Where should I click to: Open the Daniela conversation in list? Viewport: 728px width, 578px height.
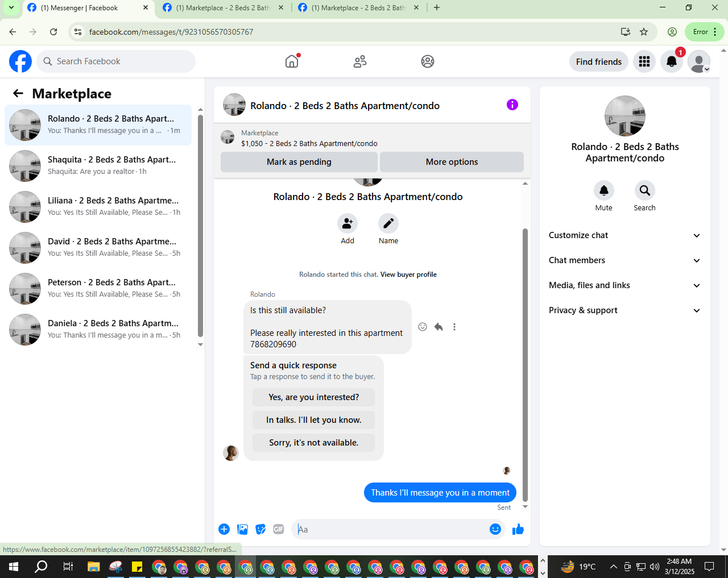[x=98, y=330]
